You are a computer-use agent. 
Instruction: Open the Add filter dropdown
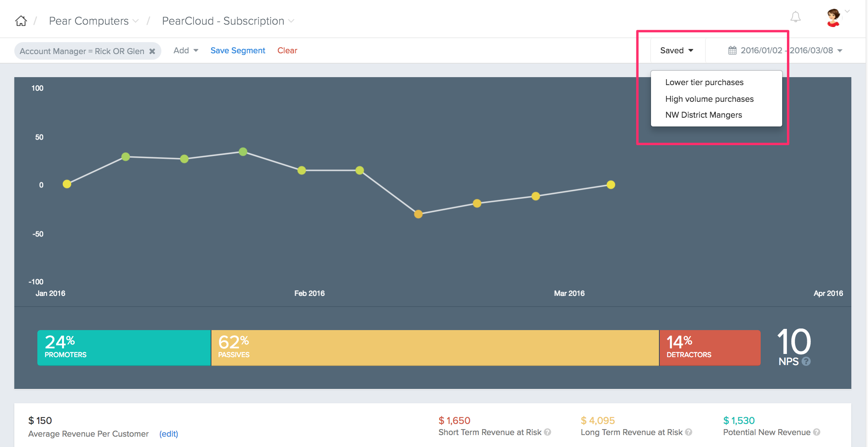pyautogui.click(x=186, y=51)
